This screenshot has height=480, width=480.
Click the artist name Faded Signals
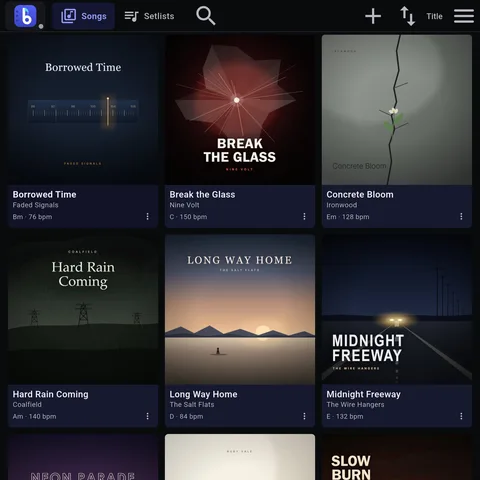coord(35,205)
